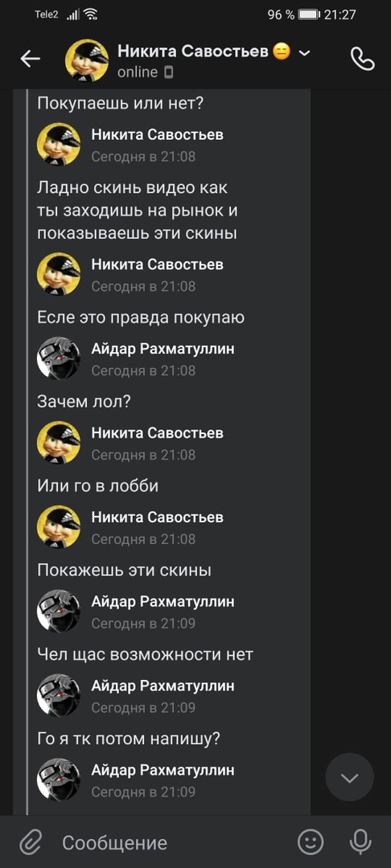
Task: Open sender name above "Чел щас возможности нет"
Action: [x=163, y=602]
